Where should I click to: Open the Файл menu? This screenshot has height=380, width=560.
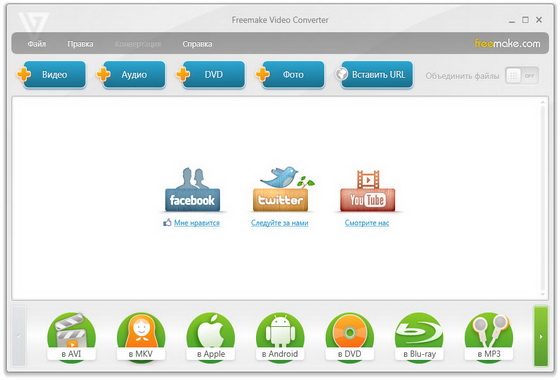[x=37, y=44]
